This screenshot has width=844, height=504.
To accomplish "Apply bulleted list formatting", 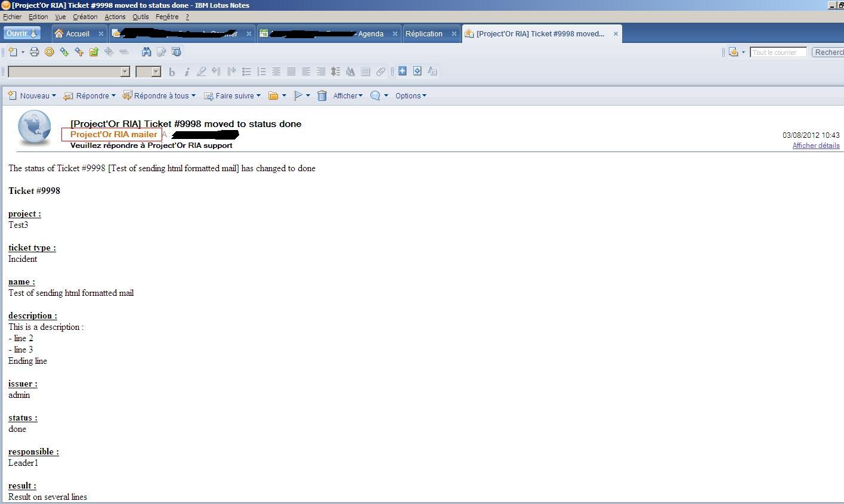I will [246, 72].
